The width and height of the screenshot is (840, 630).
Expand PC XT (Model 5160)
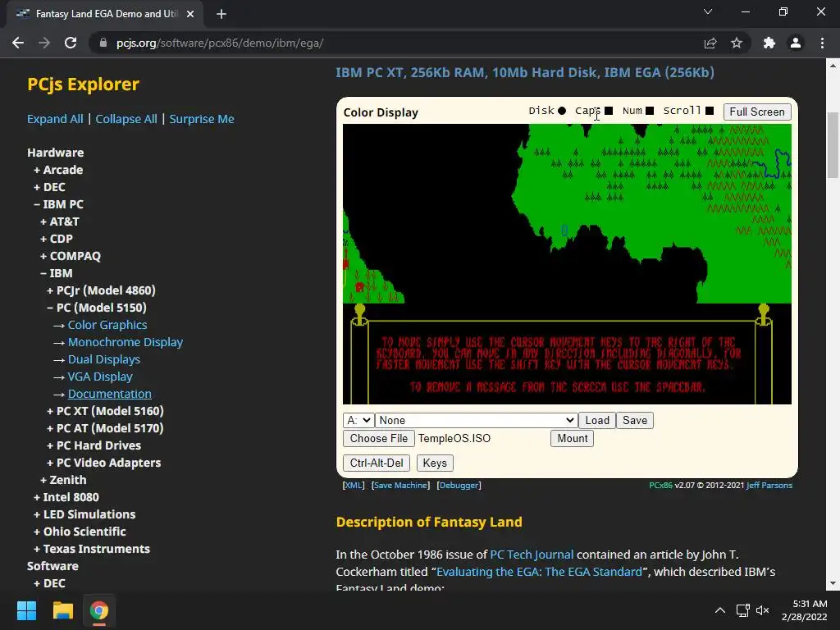click(105, 411)
